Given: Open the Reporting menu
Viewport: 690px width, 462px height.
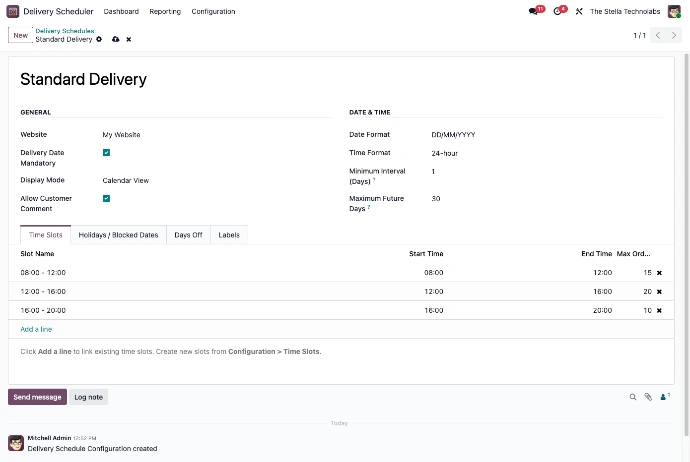Looking at the screenshot, I should pyautogui.click(x=165, y=11).
